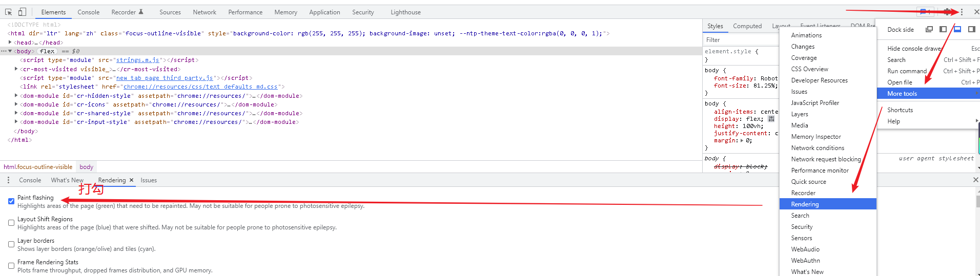The height and width of the screenshot is (276, 980).
Task: Click Hide console drawer menu entry
Action: pyautogui.click(x=929, y=49)
